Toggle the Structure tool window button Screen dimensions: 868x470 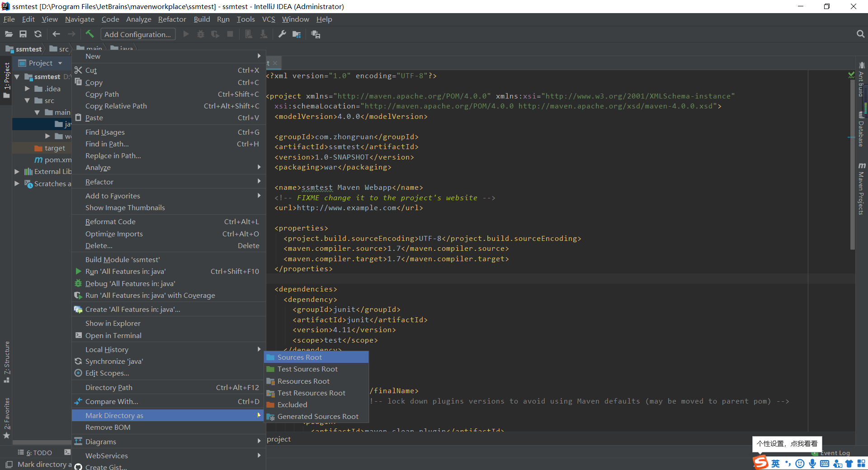coord(6,362)
